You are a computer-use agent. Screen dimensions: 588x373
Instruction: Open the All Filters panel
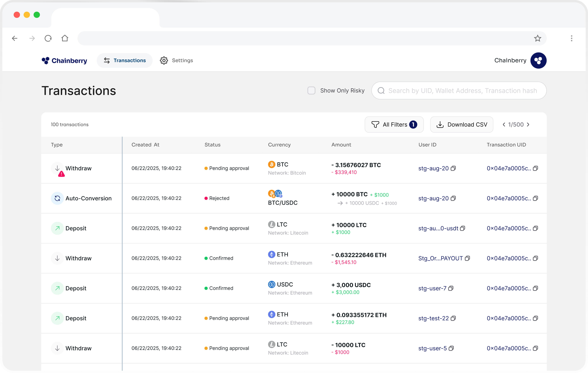coord(394,125)
